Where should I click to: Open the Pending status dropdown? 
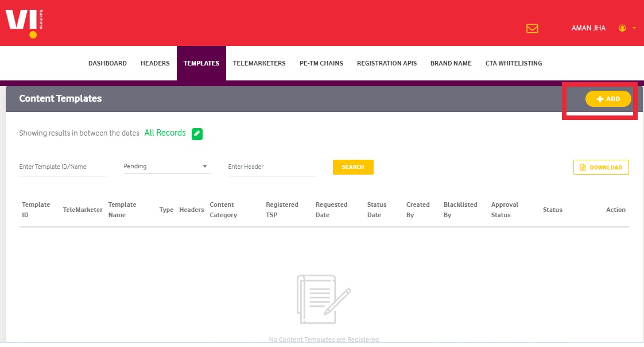point(166,166)
